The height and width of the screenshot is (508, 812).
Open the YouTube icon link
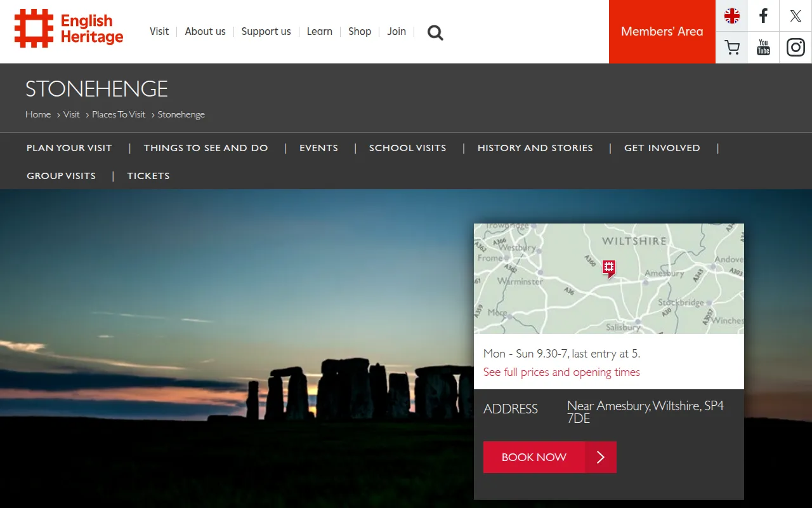pos(764,48)
